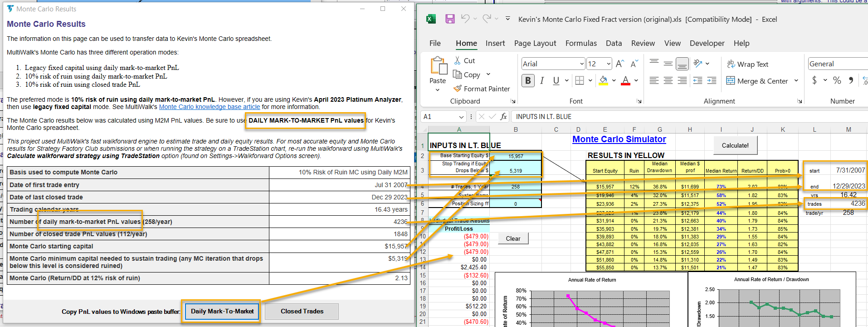Image resolution: width=868 pixels, height=327 pixels.
Task: Click the Percent Style icon
Action: click(x=837, y=80)
